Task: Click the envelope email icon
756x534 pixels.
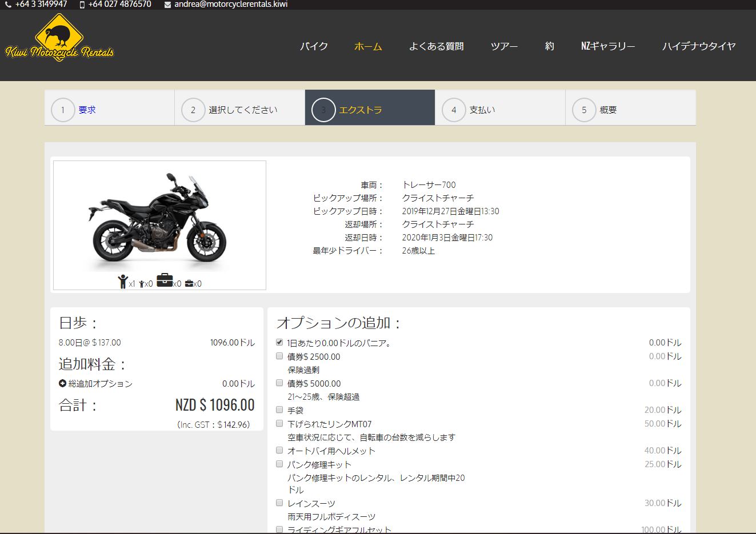Action: tap(167, 5)
